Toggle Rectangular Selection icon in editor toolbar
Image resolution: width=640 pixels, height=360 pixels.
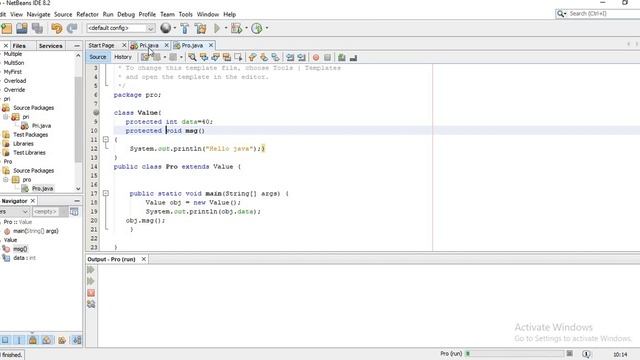[x=238, y=58]
